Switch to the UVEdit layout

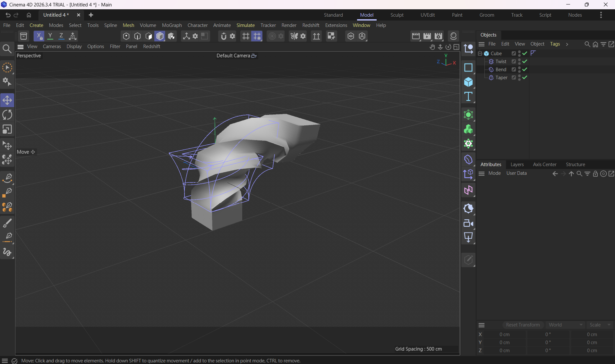pos(428,15)
